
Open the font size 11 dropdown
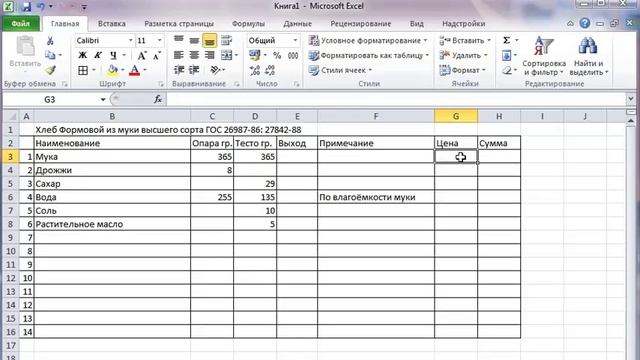[x=160, y=40]
